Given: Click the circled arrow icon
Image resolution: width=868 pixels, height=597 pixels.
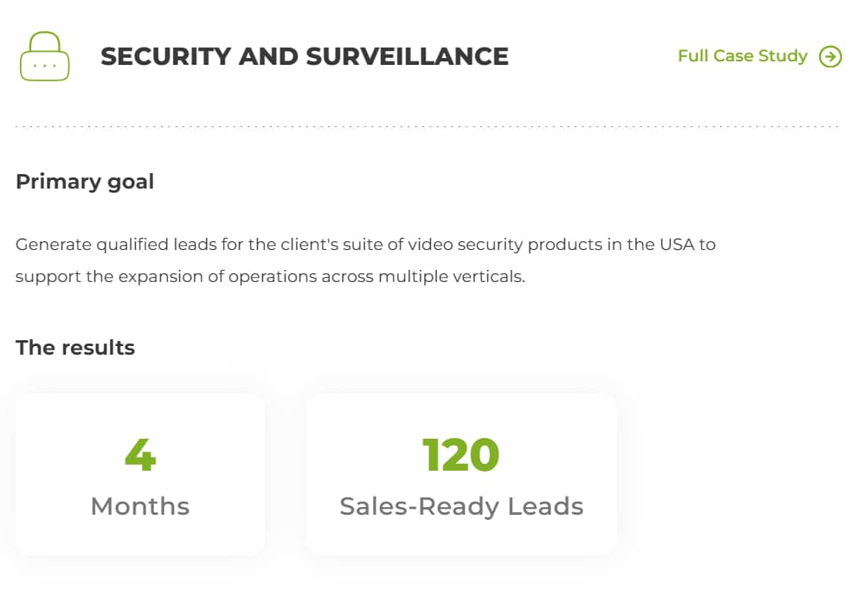Looking at the screenshot, I should point(830,56).
